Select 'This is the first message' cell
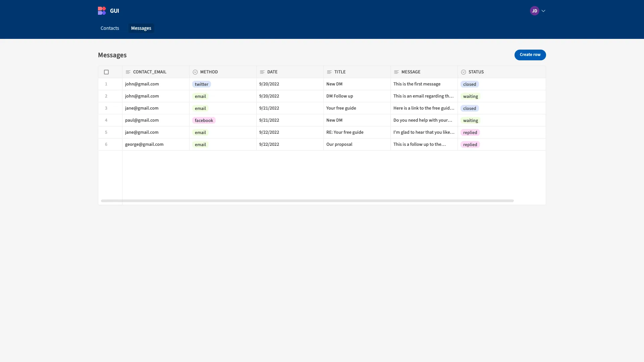644x362 pixels. [424, 84]
